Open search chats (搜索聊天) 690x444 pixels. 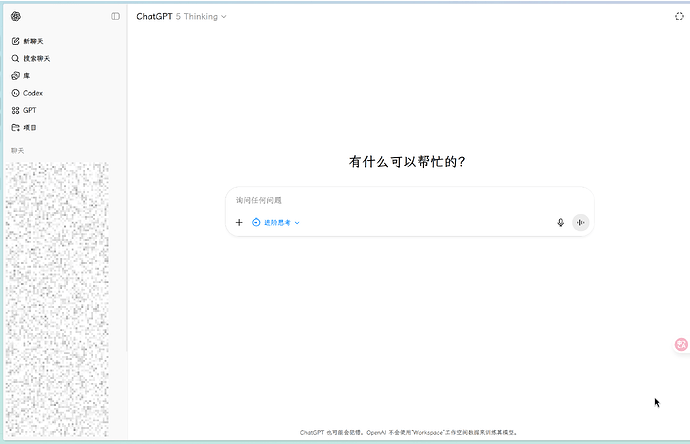pyautogui.click(x=31, y=58)
